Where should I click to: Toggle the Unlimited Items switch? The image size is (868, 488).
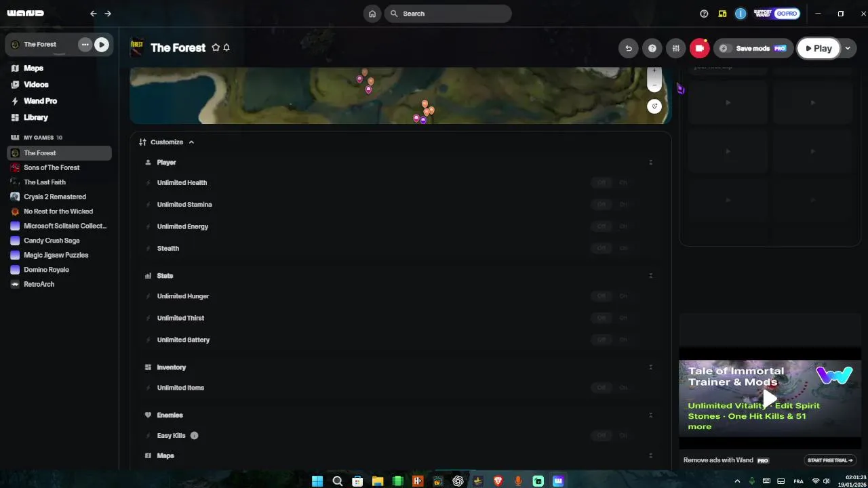(x=612, y=388)
